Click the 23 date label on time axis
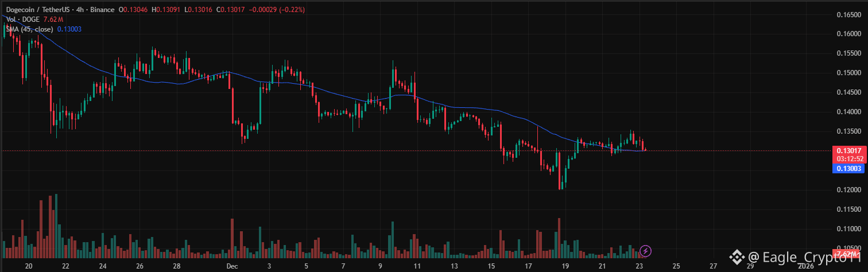 click(639, 266)
